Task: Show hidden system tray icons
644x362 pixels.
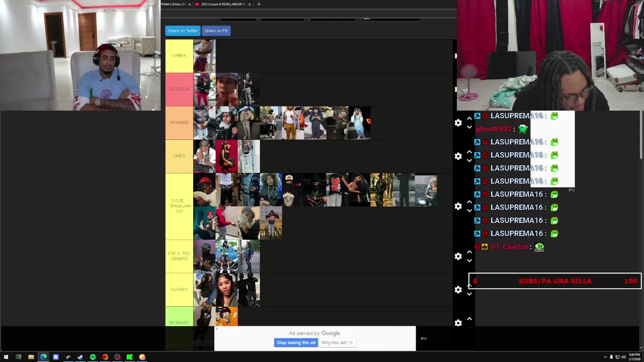Action: 605,357
